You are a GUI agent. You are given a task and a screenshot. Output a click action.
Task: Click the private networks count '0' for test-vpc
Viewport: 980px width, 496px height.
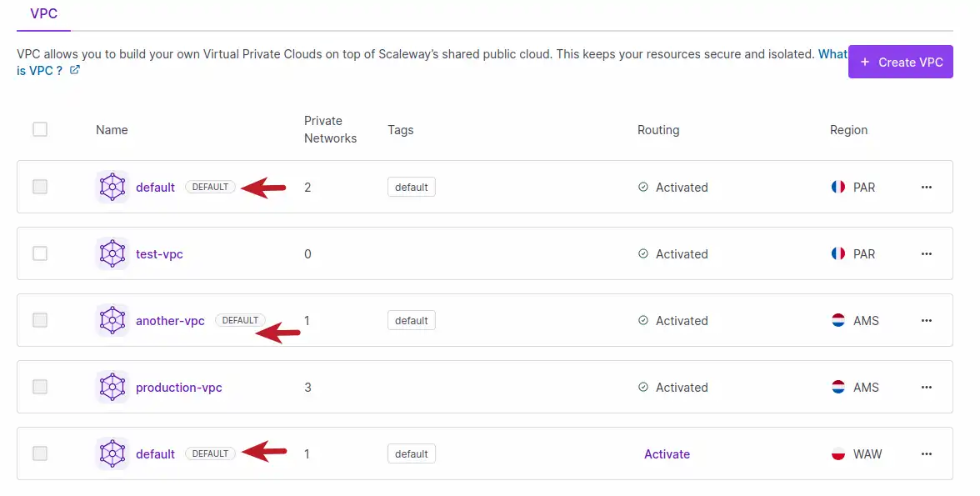pyautogui.click(x=307, y=254)
